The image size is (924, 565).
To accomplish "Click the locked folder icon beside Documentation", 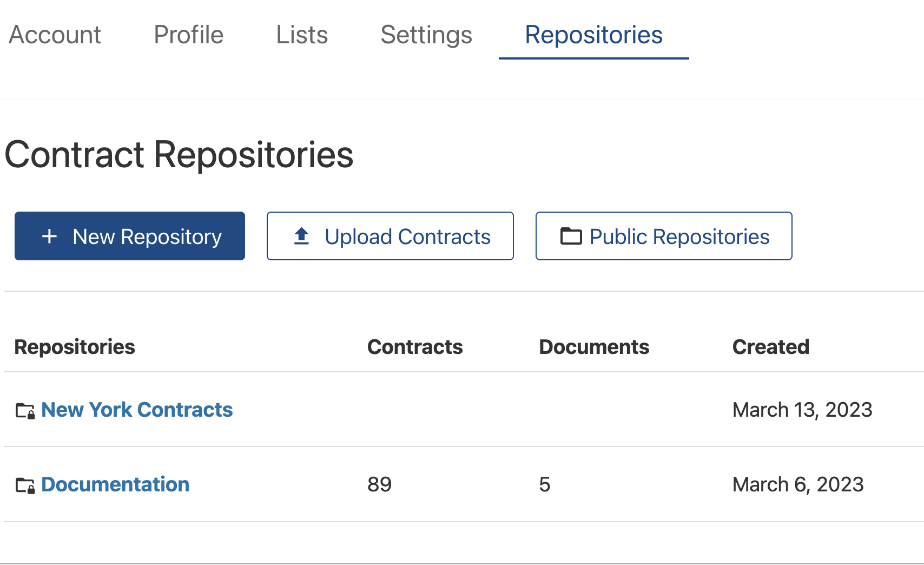I will (25, 485).
